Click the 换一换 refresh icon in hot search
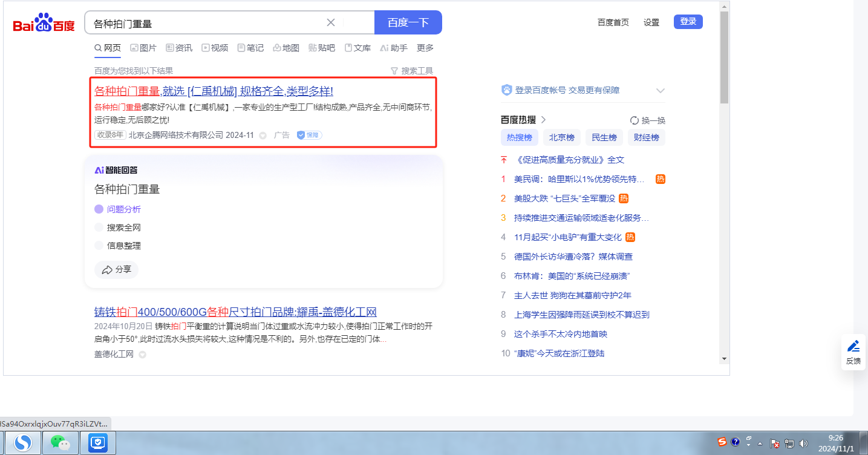This screenshot has width=868, height=455. 635,120
